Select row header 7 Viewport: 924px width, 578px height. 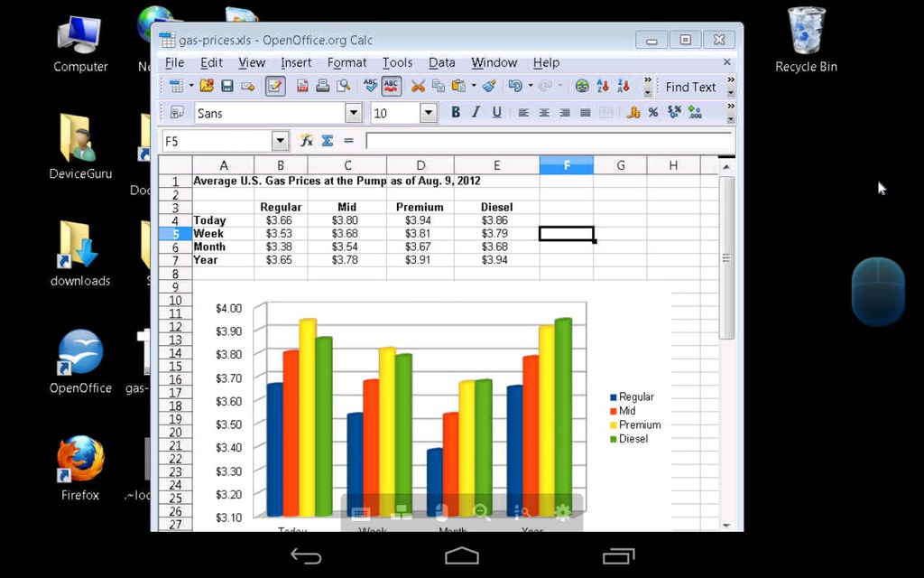(x=175, y=260)
